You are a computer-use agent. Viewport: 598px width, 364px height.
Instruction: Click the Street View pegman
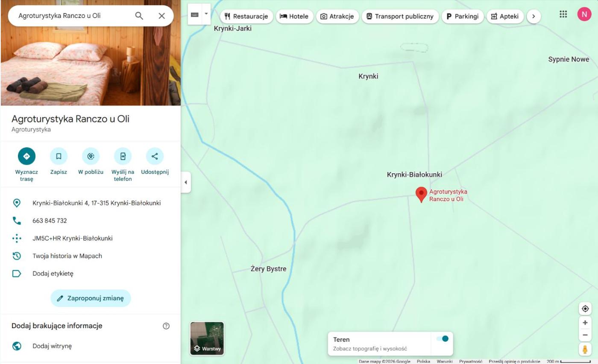point(585,349)
